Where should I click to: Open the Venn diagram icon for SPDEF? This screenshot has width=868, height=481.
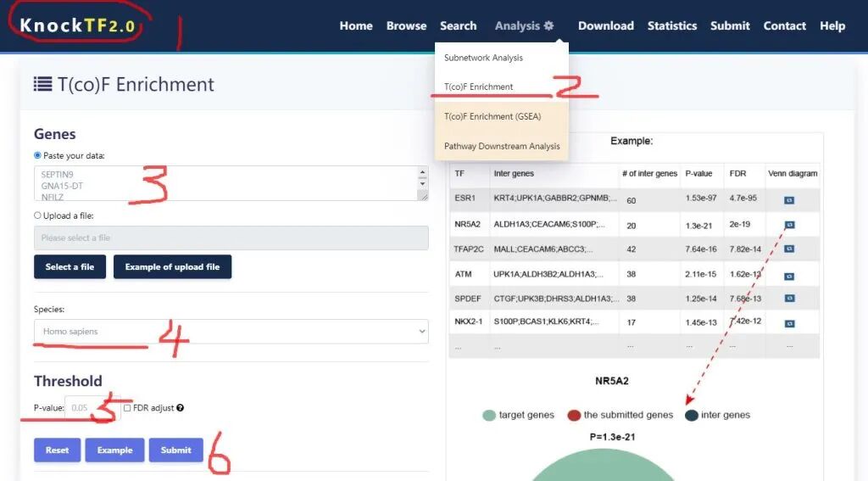(789, 298)
